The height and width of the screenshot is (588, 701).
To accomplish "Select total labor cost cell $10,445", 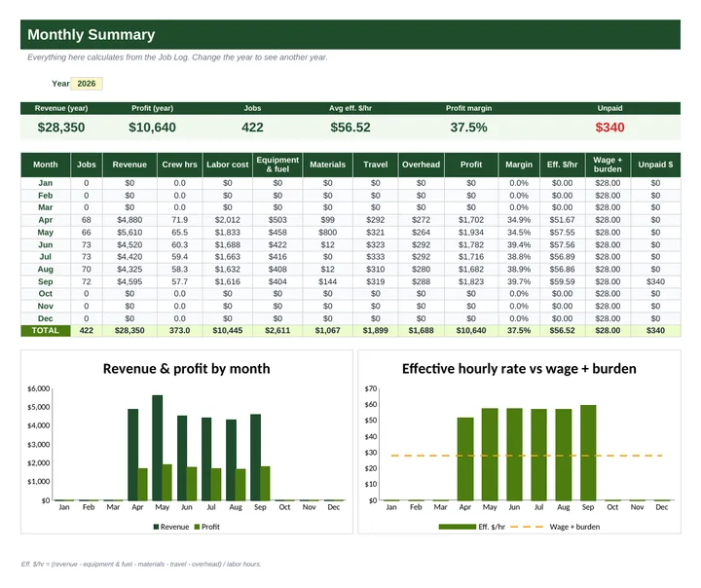I will [x=228, y=330].
